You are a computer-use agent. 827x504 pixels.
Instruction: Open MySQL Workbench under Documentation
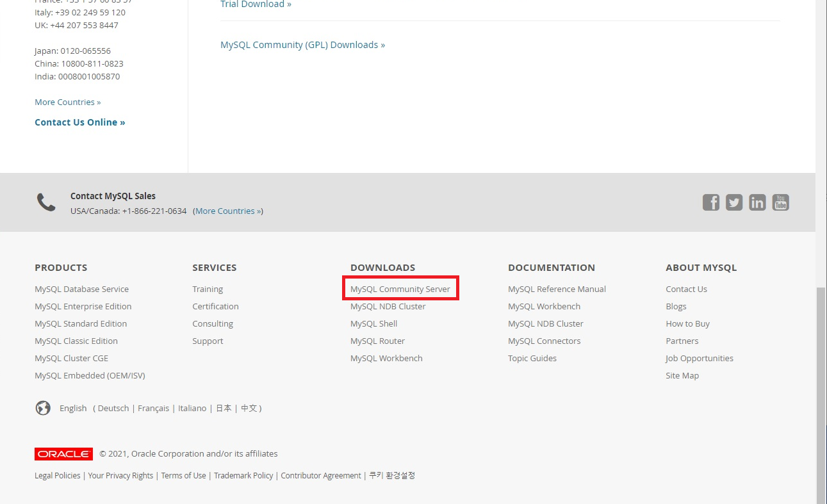(544, 307)
